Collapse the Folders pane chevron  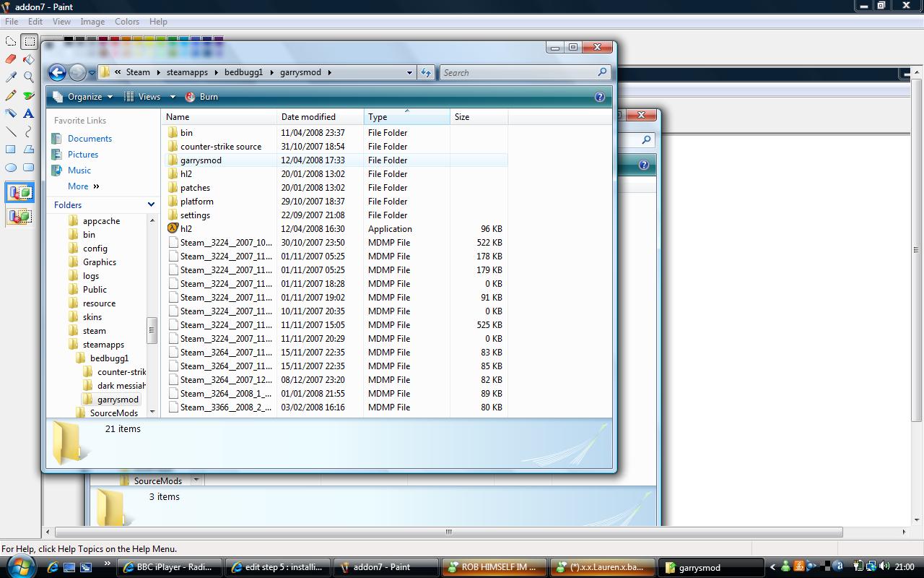point(151,204)
